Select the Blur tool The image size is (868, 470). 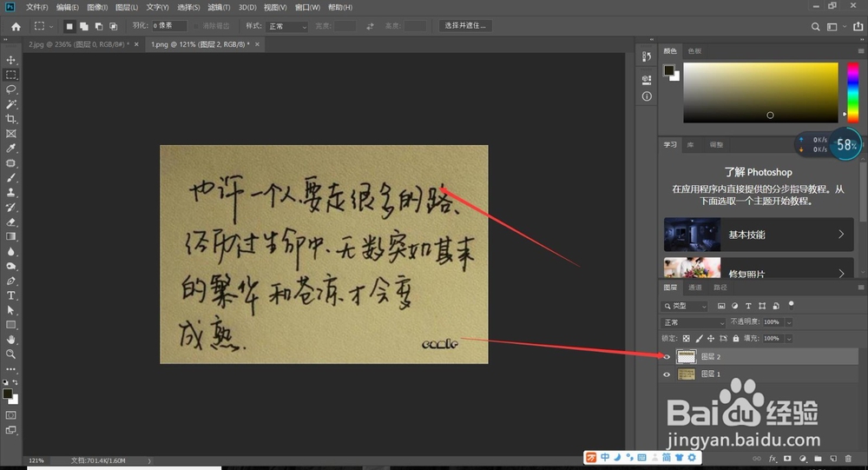(x=11, y=251)
